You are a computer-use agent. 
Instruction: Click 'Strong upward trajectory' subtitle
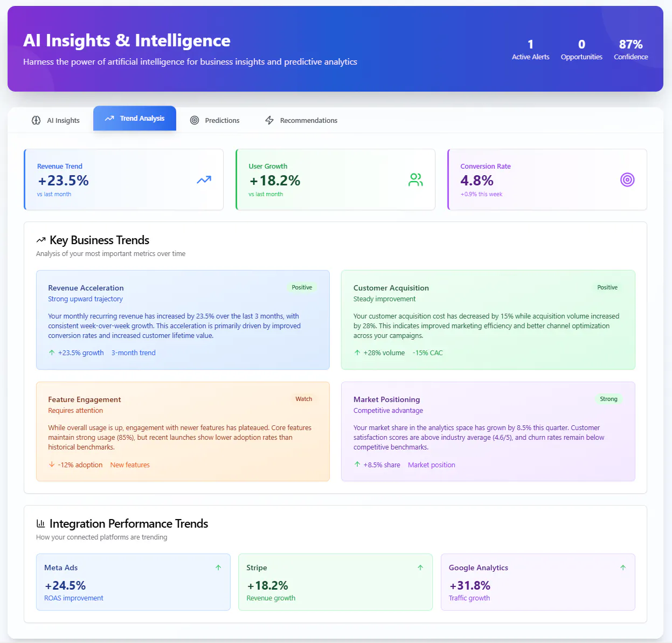(x=85, y=299)
